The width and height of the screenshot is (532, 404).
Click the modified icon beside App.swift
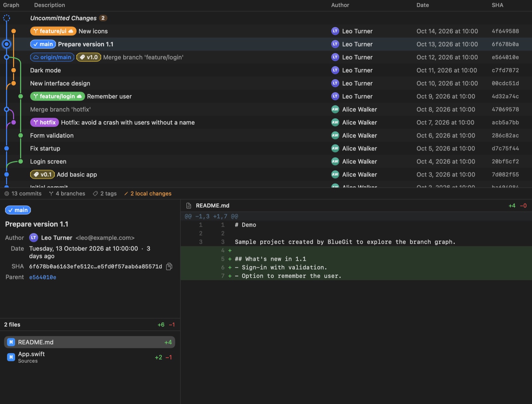[11, 357]
